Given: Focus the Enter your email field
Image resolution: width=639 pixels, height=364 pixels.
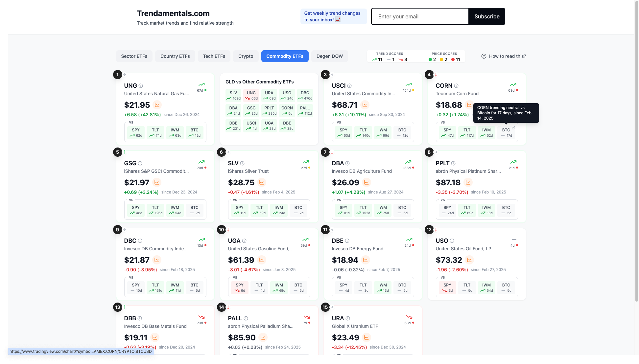Looking at the screenshot, I should point(420,16).
